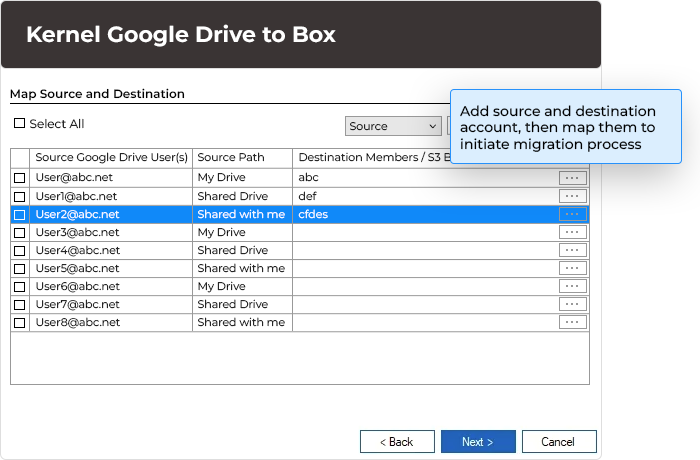The image size is (700, 460).
Task: Select the User3@abc.net cell
Action: 111,232
